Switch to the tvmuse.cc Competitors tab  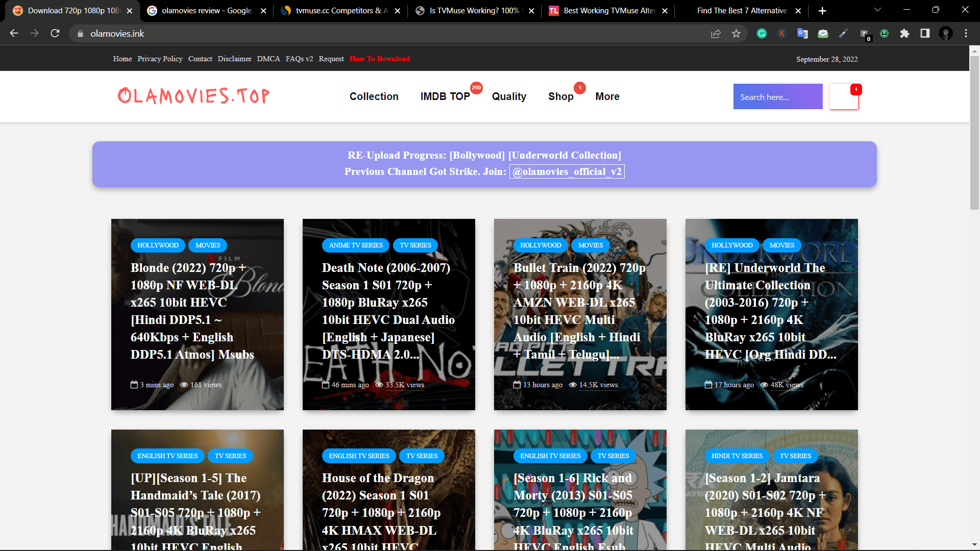tap(341, 11)
